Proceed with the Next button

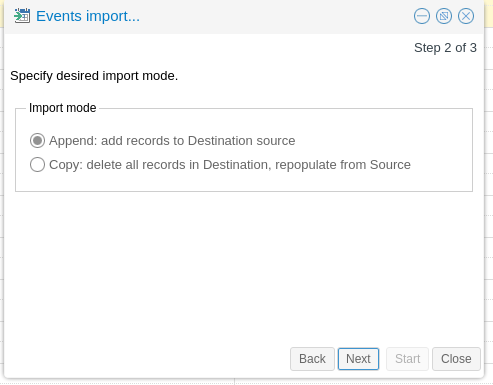[x=358, y=359]
